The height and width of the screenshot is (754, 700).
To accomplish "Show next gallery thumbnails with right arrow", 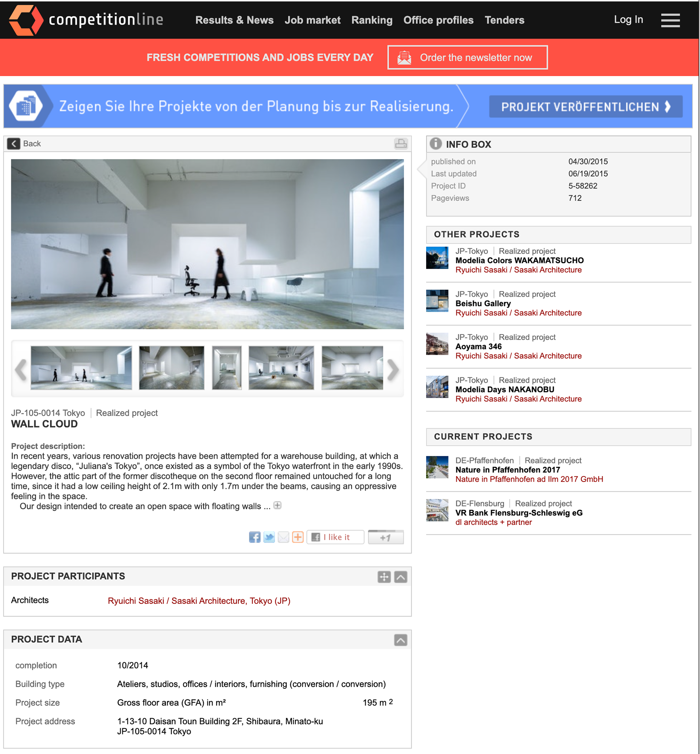I will point(393,370).
